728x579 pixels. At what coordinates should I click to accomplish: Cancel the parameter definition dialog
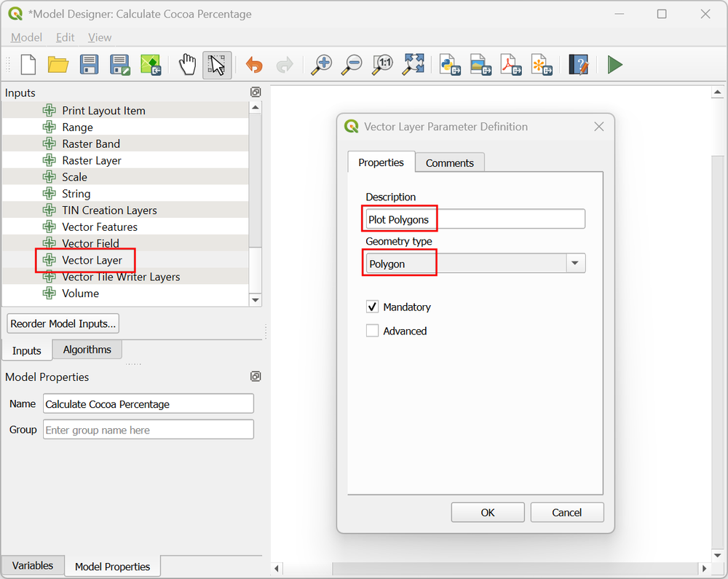click(566, 512)
